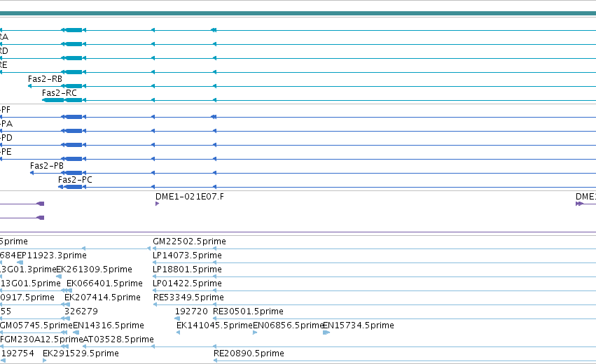Select the RE53349.5prime EST label
The image size is (596, 364).
(188, 297)
